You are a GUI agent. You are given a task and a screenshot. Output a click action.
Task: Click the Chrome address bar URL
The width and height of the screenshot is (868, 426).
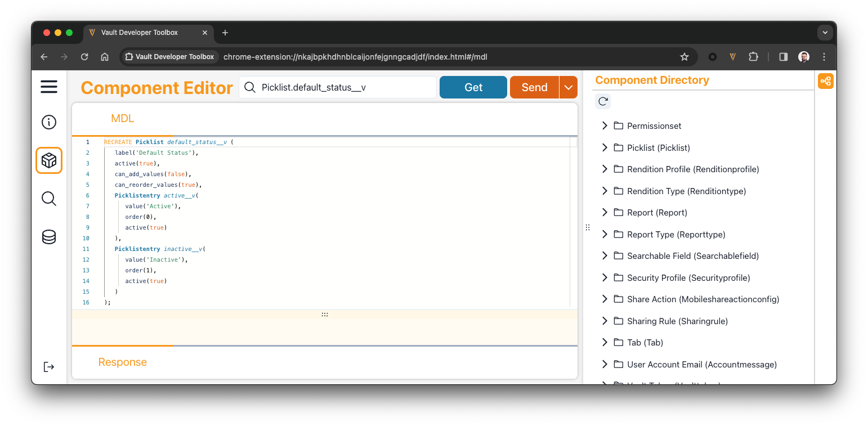pos(355,57)
